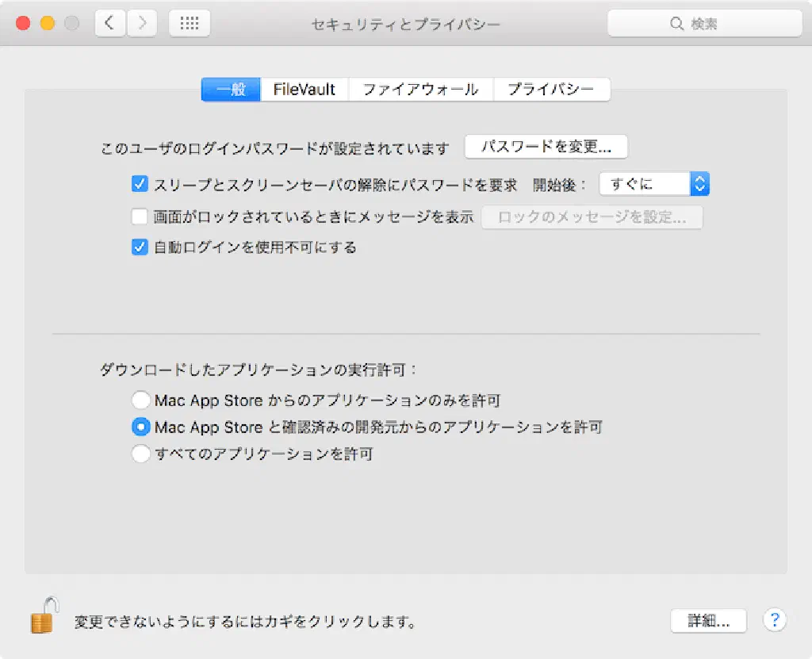Image resolution: width=812 pixels, height=659 pixels.
Task: Click the magnifier icon in search field
Action: (676, 24)
